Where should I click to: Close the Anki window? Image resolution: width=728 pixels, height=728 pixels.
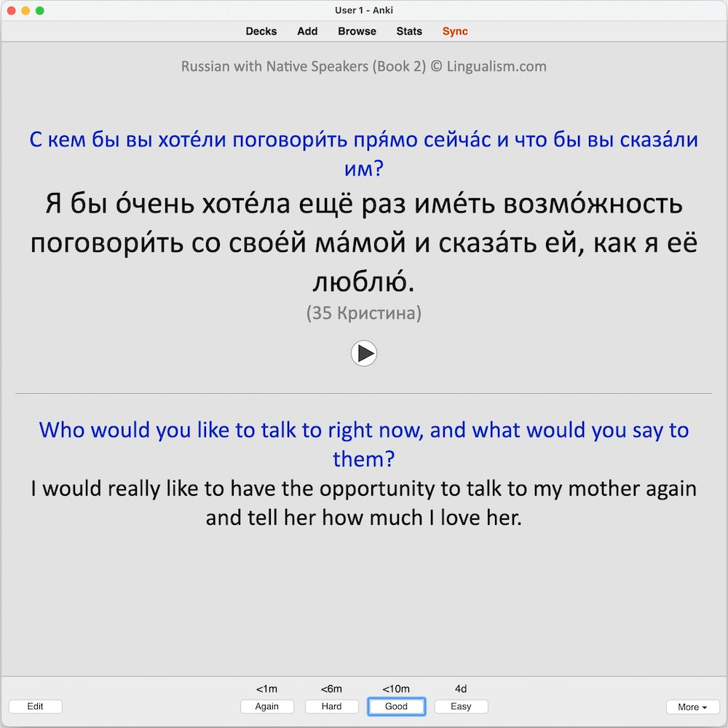[11, 11]
